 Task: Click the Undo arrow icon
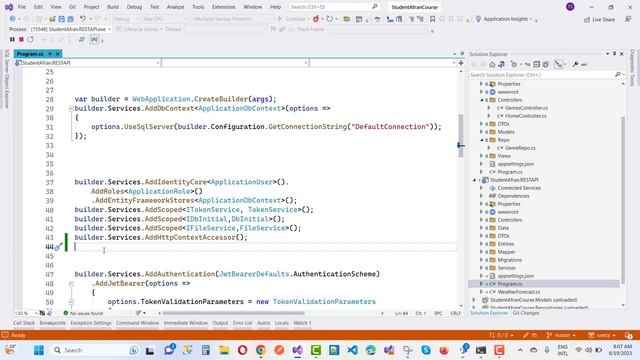(x=83, y=19)
